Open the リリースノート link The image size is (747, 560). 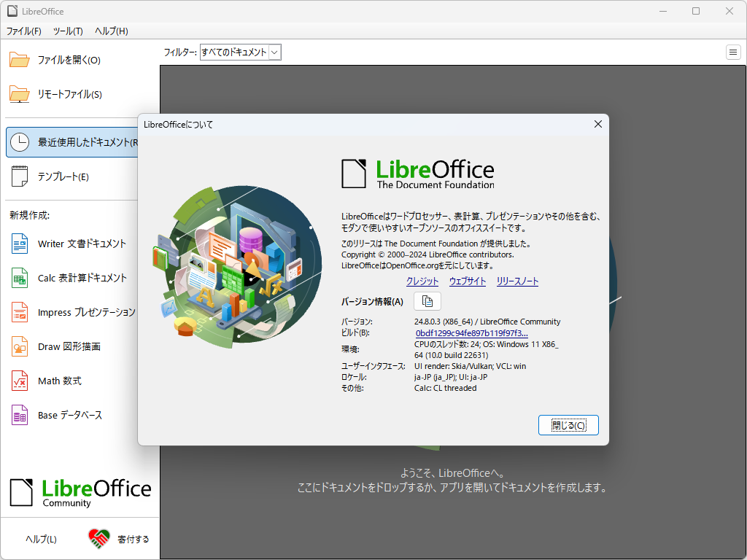tap(517, 280)
